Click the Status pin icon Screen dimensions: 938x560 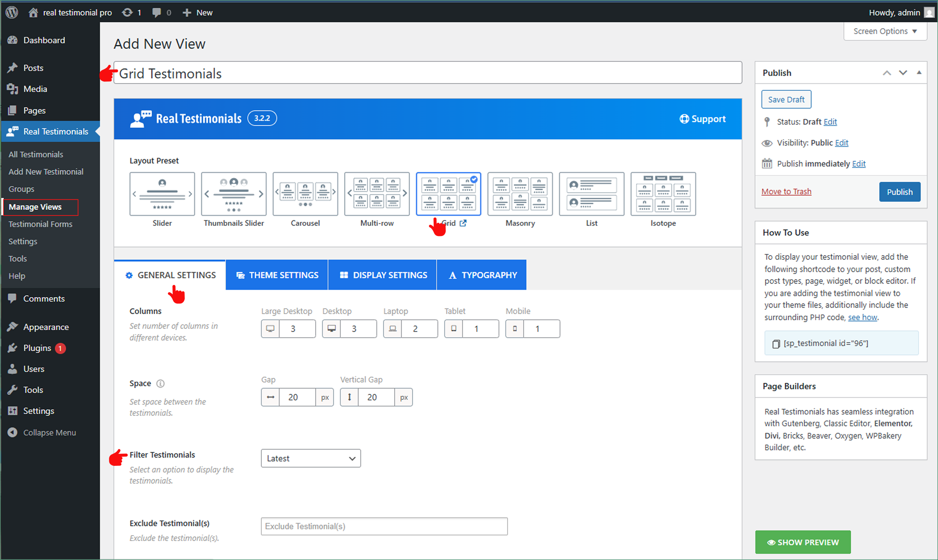coord(767,122)
